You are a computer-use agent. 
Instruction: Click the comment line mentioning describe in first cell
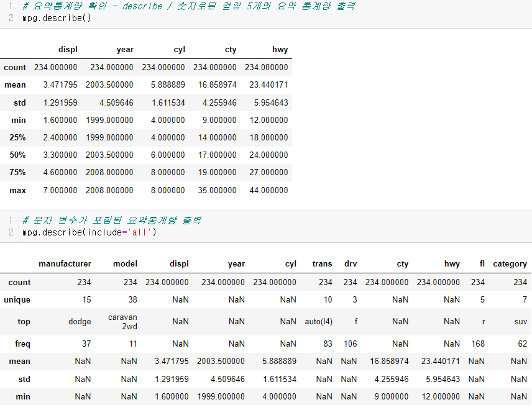189,6
